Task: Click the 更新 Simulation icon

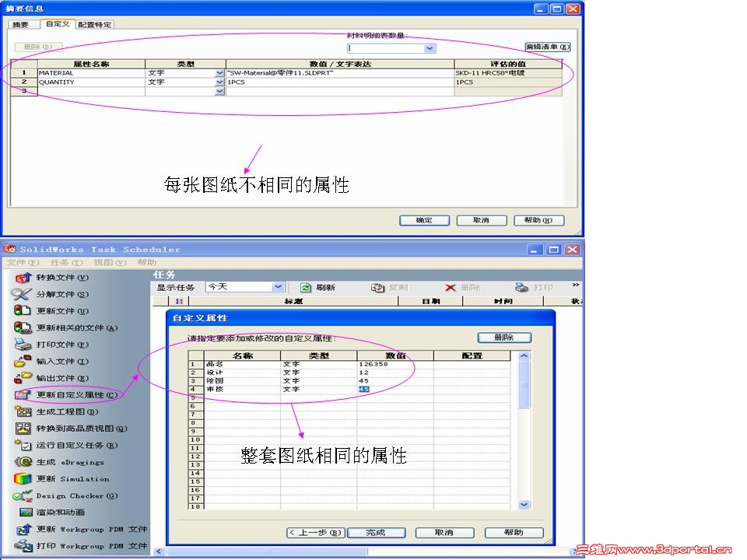Action: pos(23,478)
